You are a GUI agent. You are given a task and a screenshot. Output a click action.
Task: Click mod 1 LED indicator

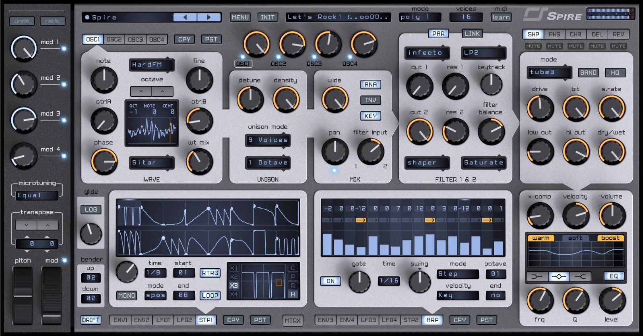[64, 49]
